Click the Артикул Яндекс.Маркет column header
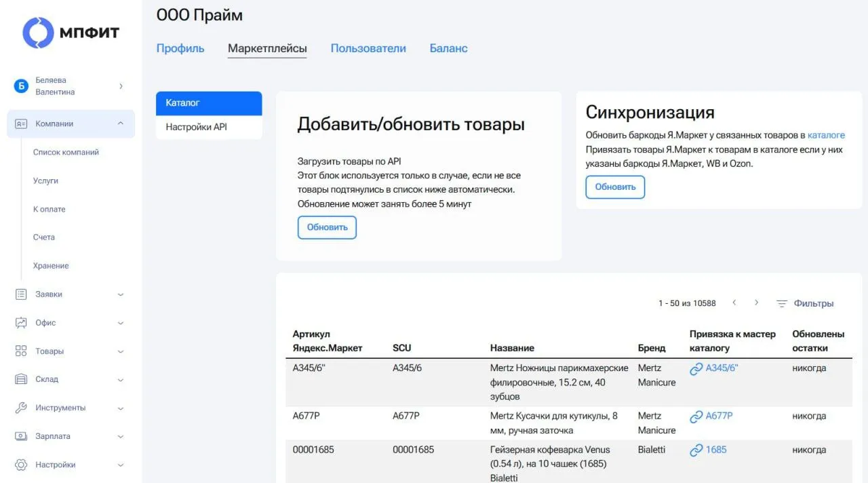This screenshot has height=483, width=868. point(328,341)
